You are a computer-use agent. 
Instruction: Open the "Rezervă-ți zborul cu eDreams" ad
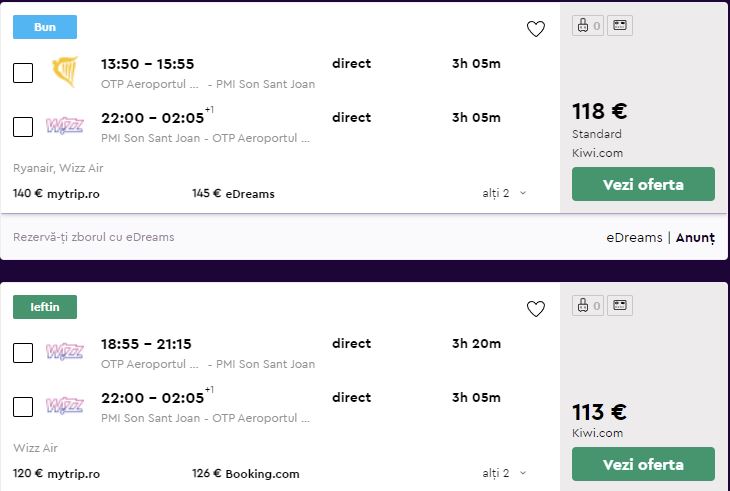point(94,237)
